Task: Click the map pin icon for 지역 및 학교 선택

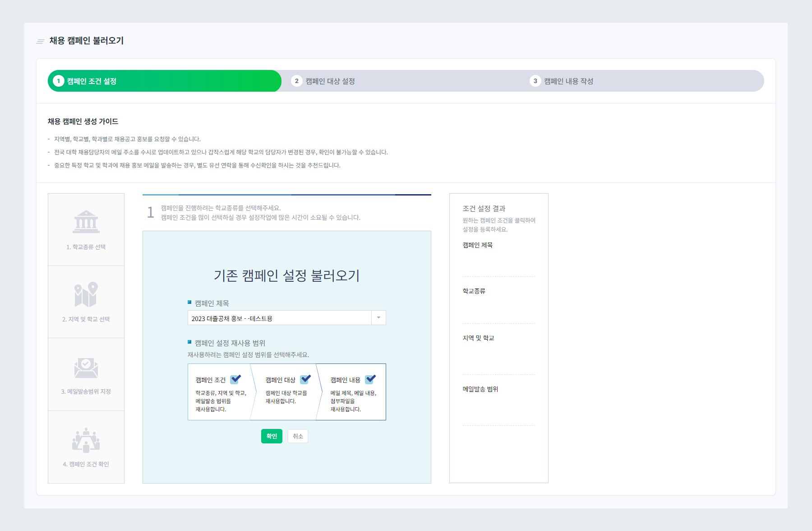Action: pyautogui.click(x=86, y=294)
